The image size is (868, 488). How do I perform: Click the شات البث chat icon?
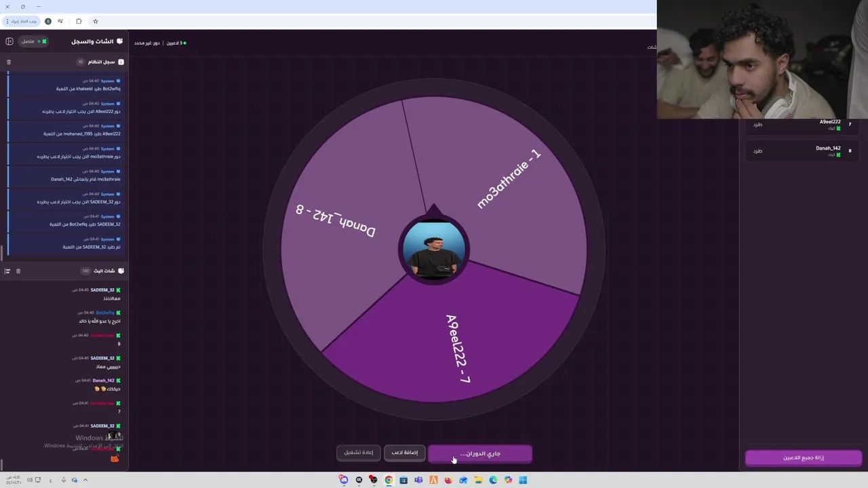[x=121, y=271]
